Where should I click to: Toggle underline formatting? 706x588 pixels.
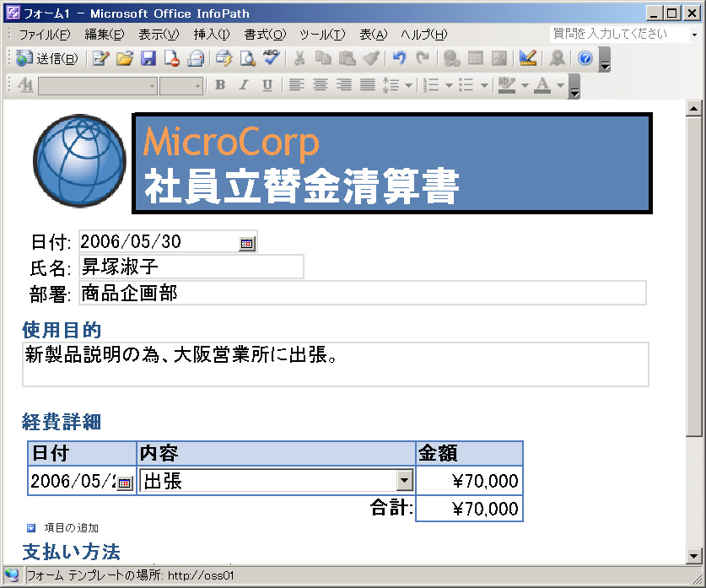click(267, 84)
